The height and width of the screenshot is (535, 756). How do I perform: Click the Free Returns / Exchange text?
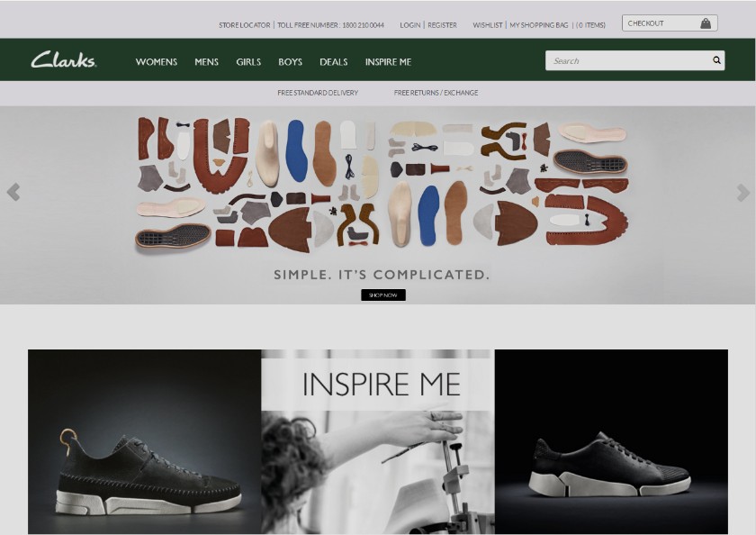pos(436,93)
